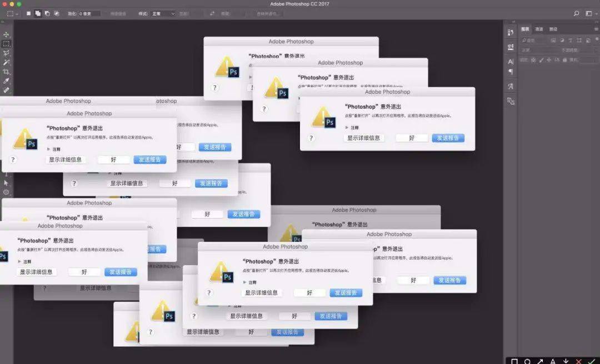
Task: Toggle lock all padlock icon
Action: coord(564,60)
